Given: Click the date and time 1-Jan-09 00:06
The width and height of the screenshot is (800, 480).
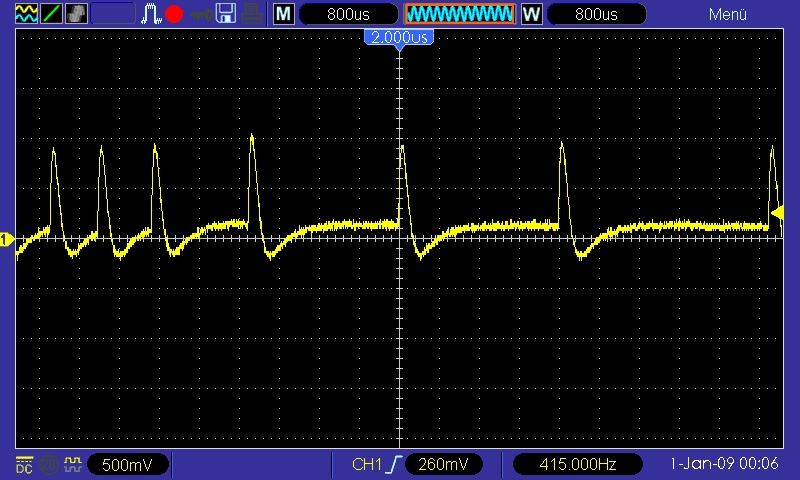Looking at the screenshot, I should (x=724, y=464).
